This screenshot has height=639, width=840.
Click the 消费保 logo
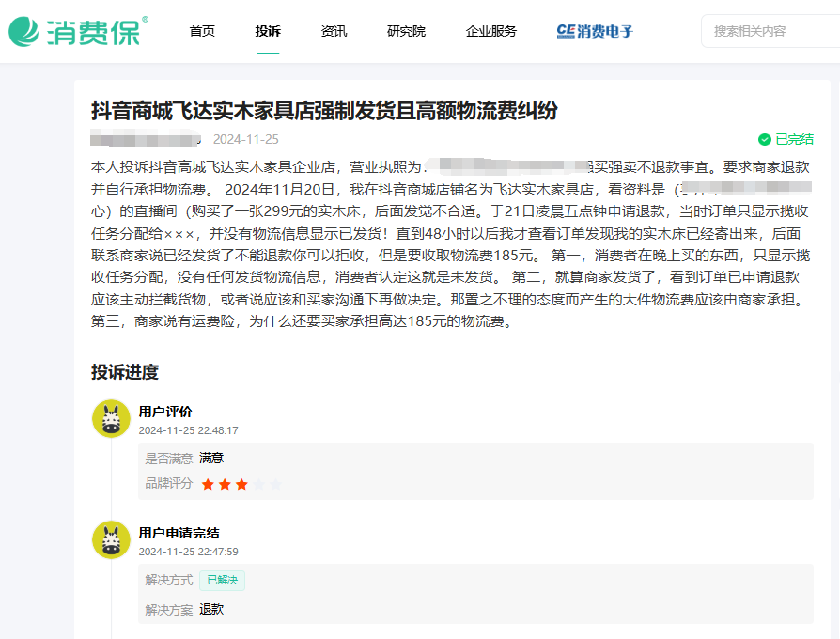coord(78,31)
